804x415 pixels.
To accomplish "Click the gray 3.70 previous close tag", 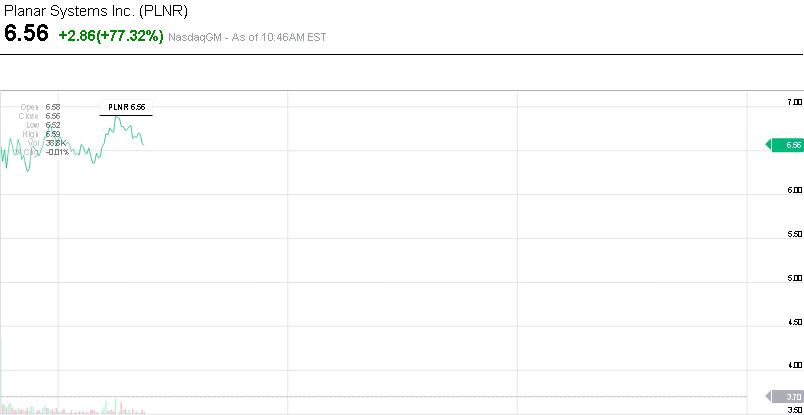I will click(786, 397).
